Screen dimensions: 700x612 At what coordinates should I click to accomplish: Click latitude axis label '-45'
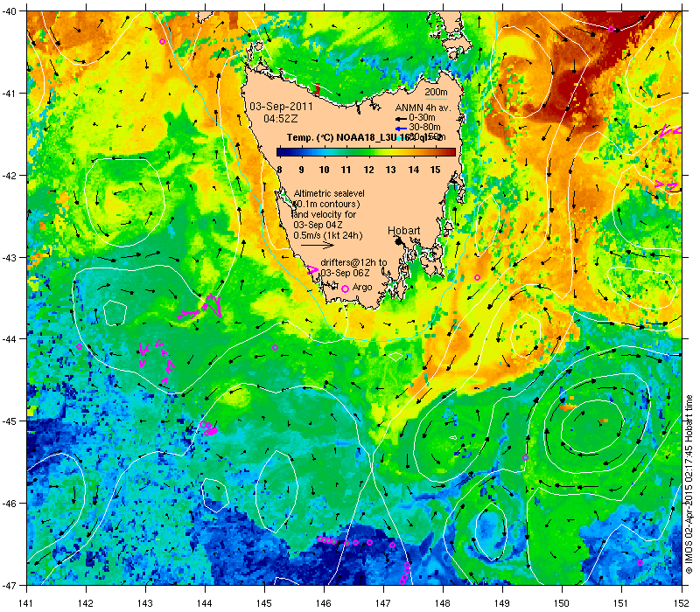click(x=9, y=421)
